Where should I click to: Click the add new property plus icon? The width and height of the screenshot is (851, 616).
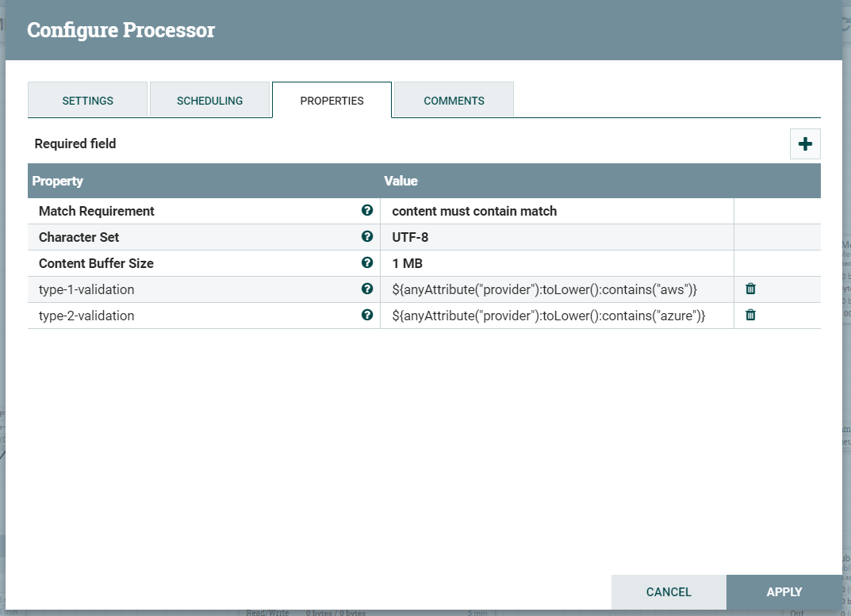coord(805,144)
